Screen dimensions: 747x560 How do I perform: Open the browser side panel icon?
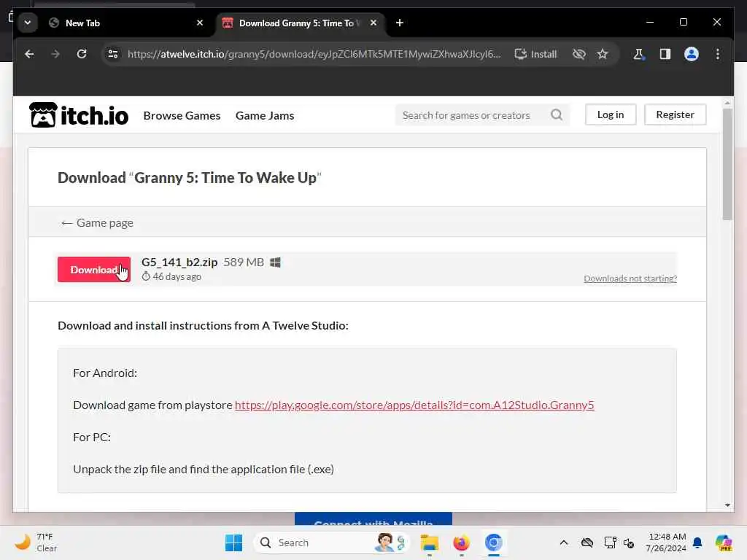click(665, 54)
